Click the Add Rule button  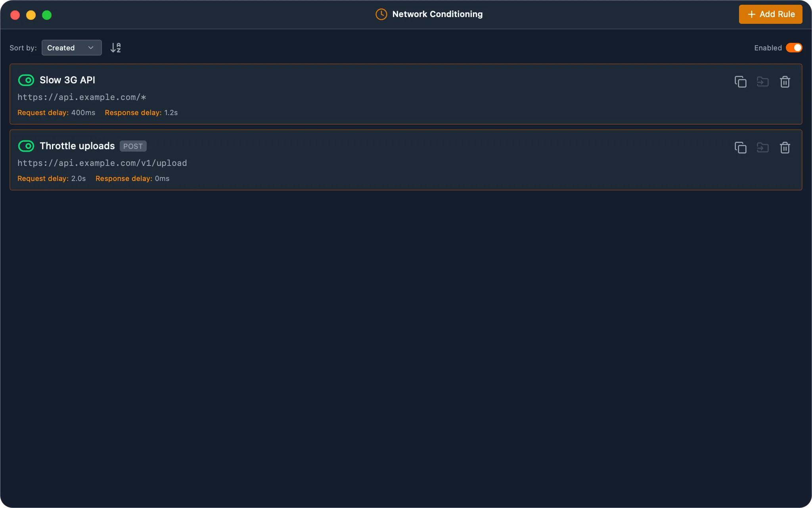tap(770, 14)
